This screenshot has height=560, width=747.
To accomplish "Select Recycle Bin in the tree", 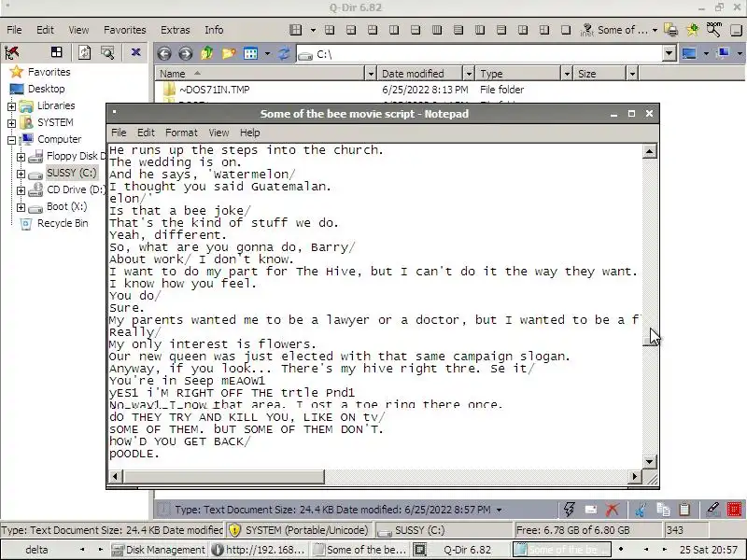I will click(x=63, y=223).
